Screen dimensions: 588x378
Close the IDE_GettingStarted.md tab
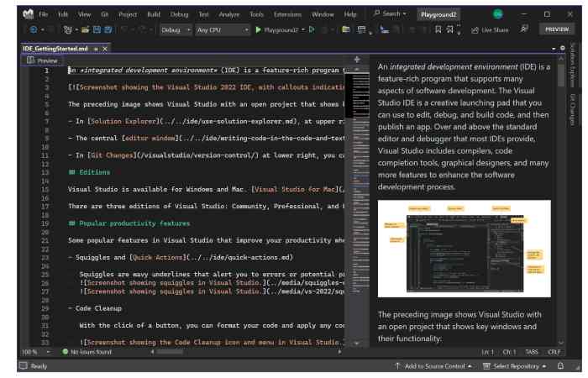tap(105, 49)
